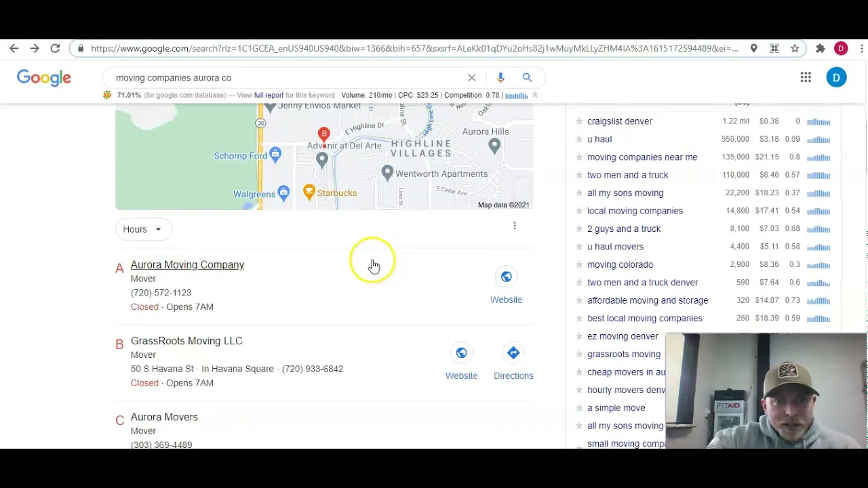Click the craigslist denver keyword link
This screenshot has height=488, width=868.
tap(620, 121)
